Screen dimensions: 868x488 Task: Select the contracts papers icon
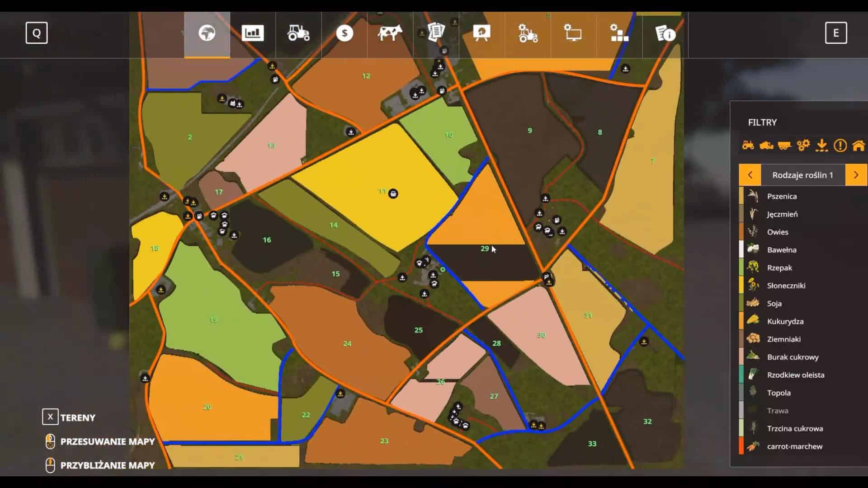coord(435,33)
